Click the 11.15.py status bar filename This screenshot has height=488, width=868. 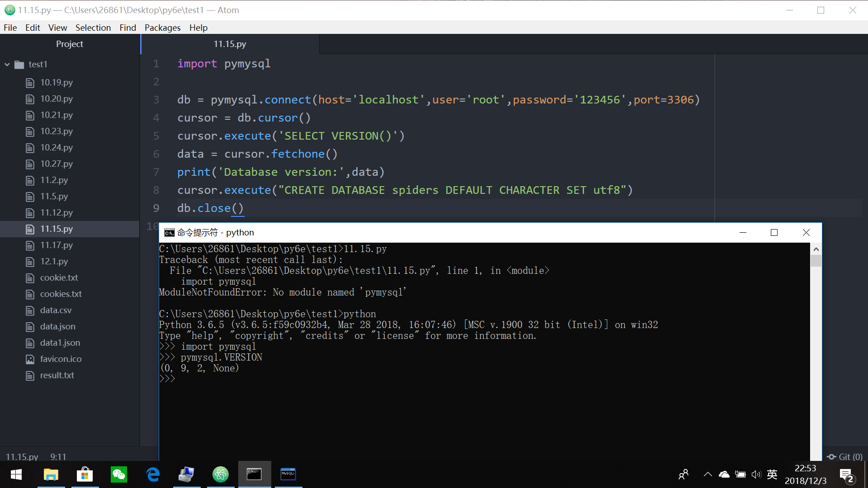click(22, 457)
